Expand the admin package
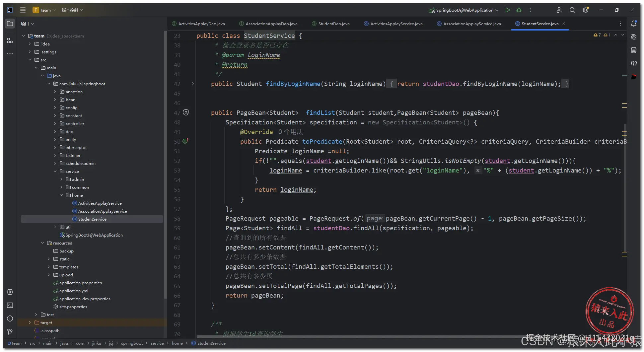The image size is (644, 352). [x=61, y=179]
